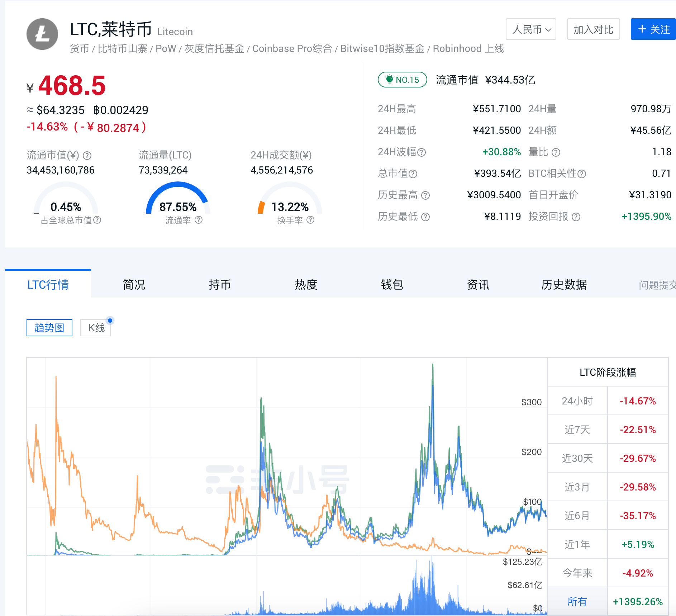Open the 历史数据 tab
676x616 pixels.
[564, 285]
